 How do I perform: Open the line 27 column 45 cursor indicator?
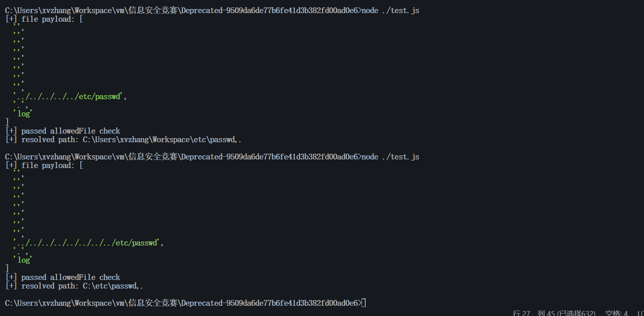point(554,313)
